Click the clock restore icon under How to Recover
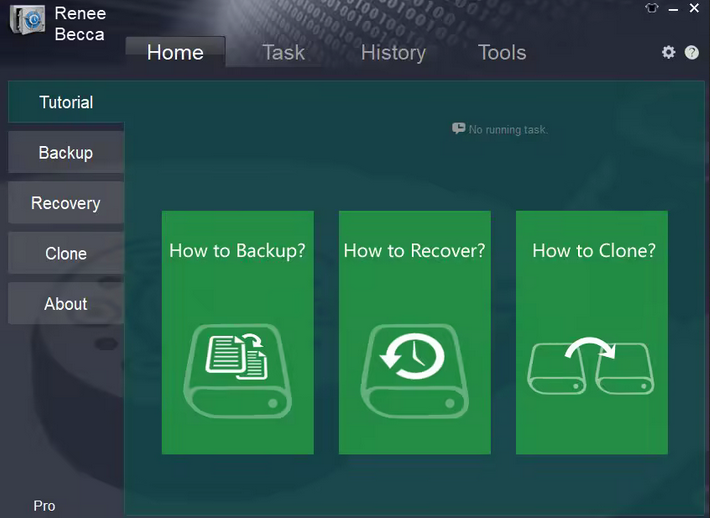The width and height of the screenshot is (710, 518). click(414, 371)
